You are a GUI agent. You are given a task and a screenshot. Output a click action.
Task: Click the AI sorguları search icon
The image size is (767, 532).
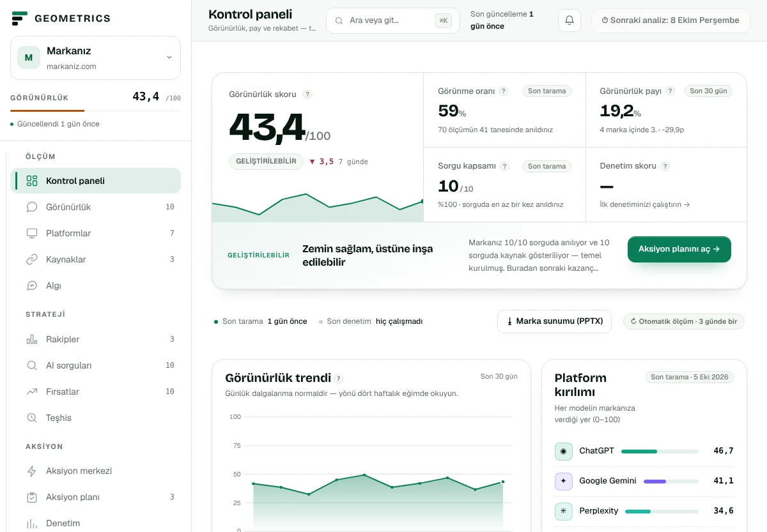click(32, 365)
